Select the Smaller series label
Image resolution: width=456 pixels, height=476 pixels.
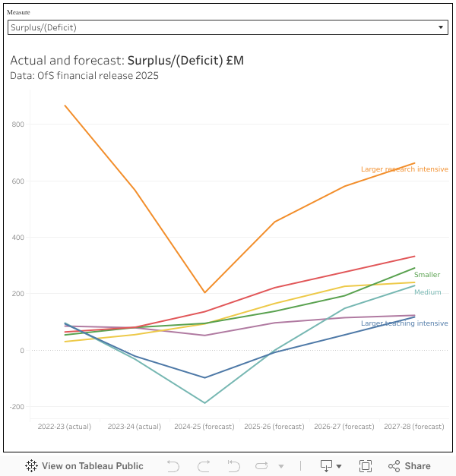pyautogui.click(x=427, y=275)
